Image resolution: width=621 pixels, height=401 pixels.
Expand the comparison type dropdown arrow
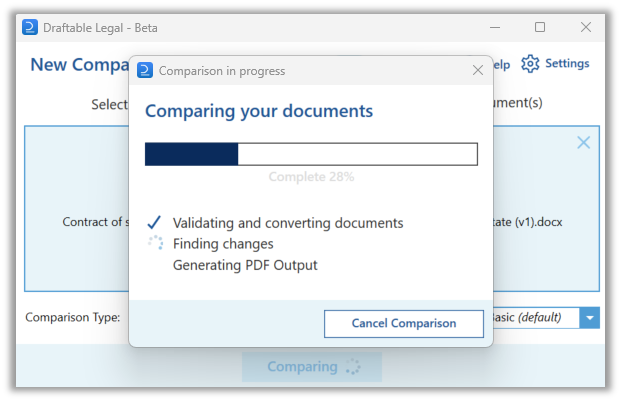[x=590, y=317]
